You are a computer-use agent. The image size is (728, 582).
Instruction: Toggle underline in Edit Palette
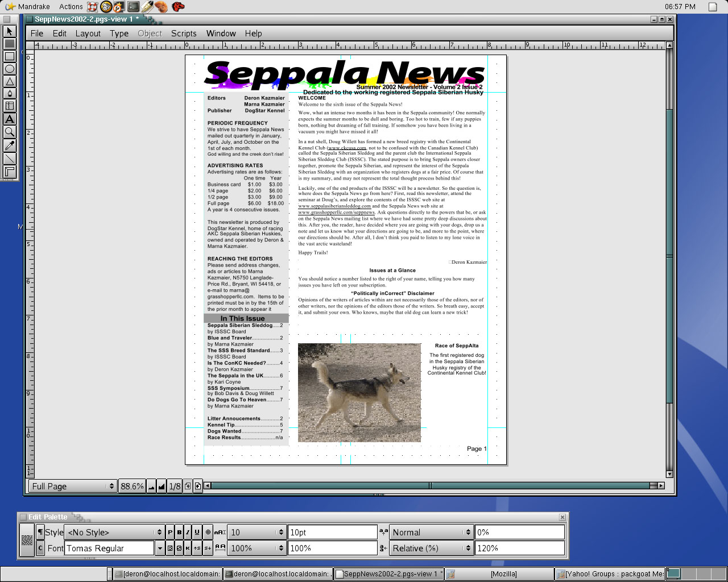pos(197,533)
